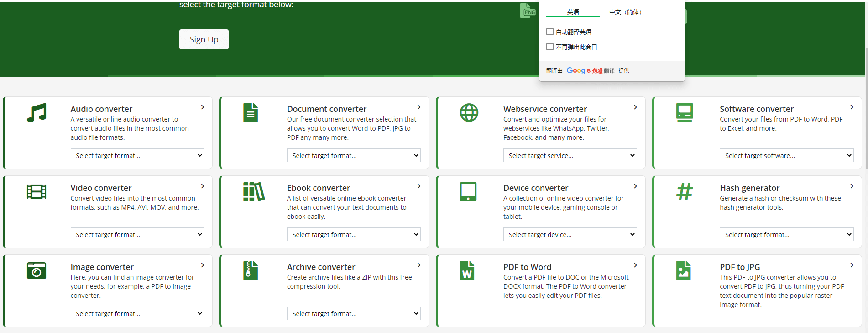The height and width of the screenshot is (333, 868).
Task: Expand the Hash generator chevron arrow
Action: click(x=852, y=186)
